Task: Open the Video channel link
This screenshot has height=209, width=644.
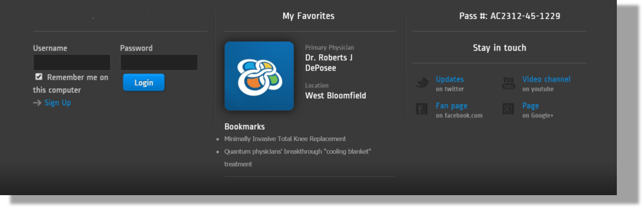Action: pos(546,80)
